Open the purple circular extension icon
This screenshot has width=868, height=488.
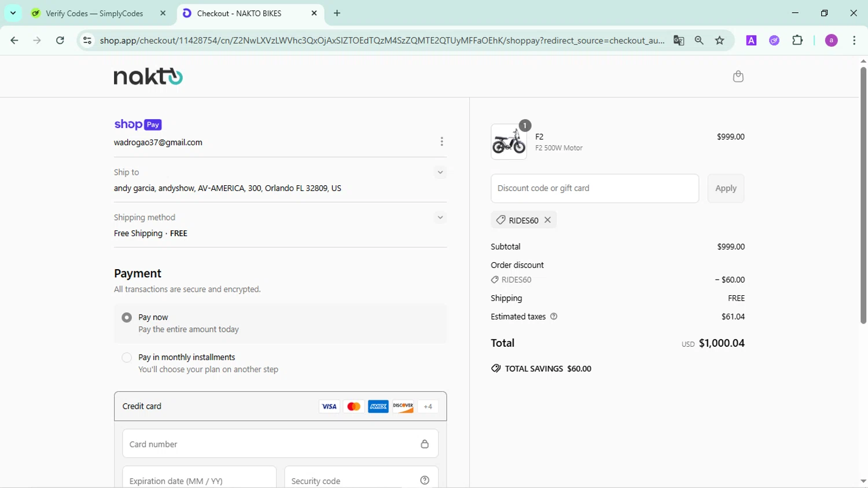(x=774, y=41)
